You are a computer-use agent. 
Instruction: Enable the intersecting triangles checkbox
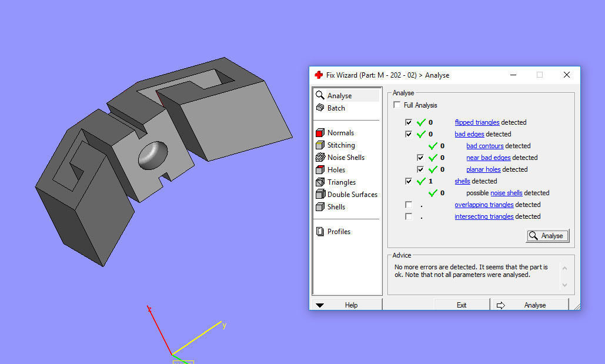click(x=408, y=216)
